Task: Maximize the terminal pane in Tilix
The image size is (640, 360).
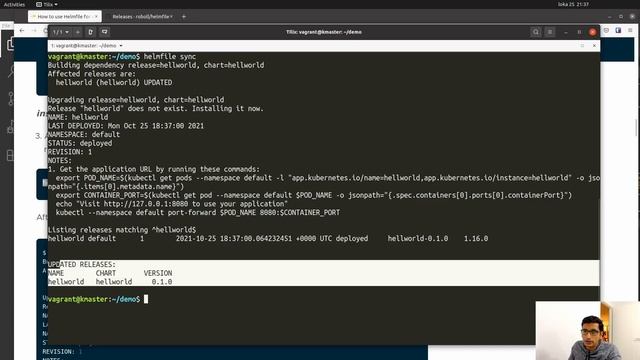Action: tap(582, 46)
